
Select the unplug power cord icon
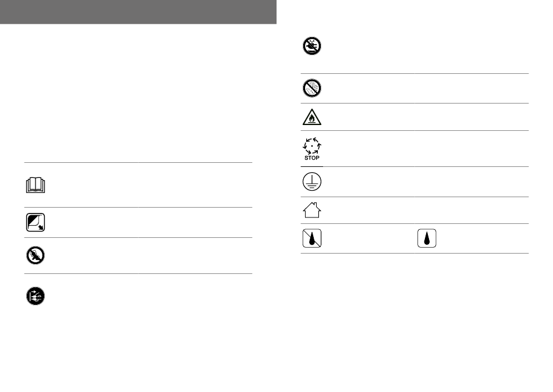click(36, 296)
